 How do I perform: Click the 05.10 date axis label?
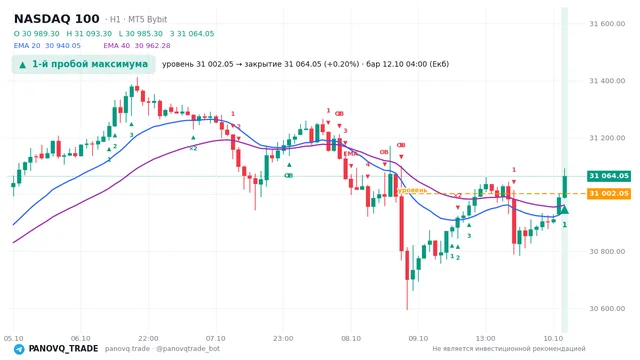[x=13, y=338]
